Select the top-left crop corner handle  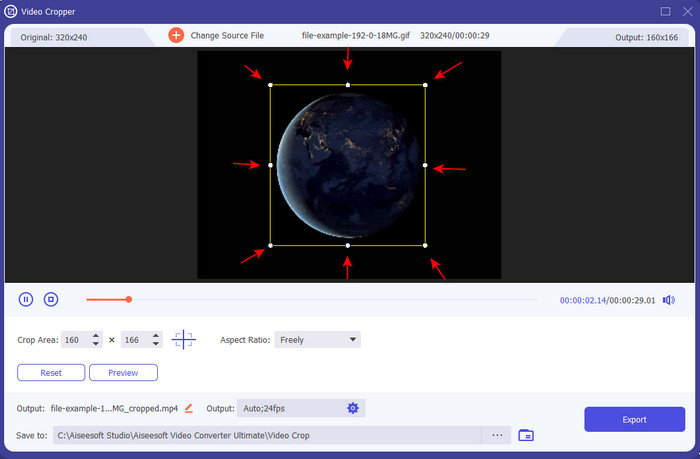(x=270, y=85)
